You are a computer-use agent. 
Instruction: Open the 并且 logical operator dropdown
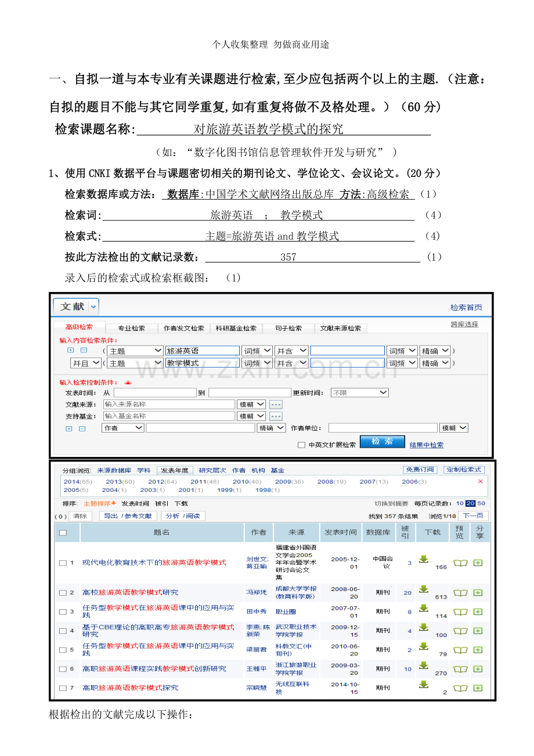coord(85,363)
